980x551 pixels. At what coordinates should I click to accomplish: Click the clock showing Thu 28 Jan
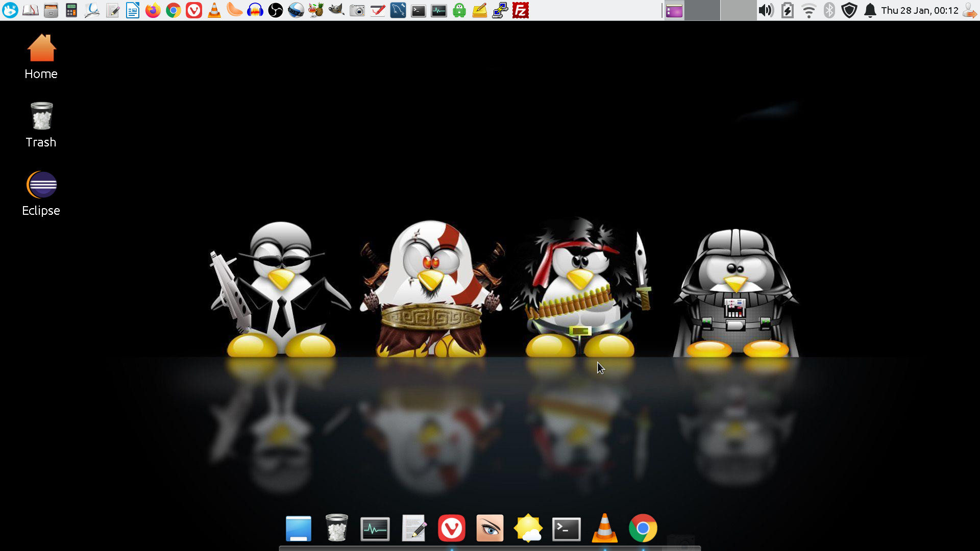click(919, 10)
